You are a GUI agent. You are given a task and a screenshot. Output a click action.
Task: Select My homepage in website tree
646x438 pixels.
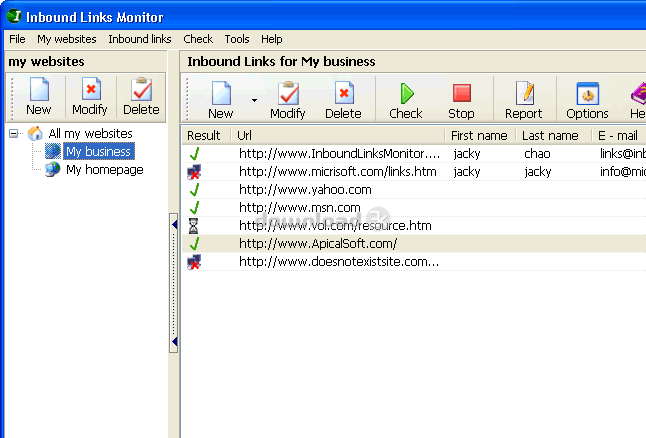click(x=104, y=170)
